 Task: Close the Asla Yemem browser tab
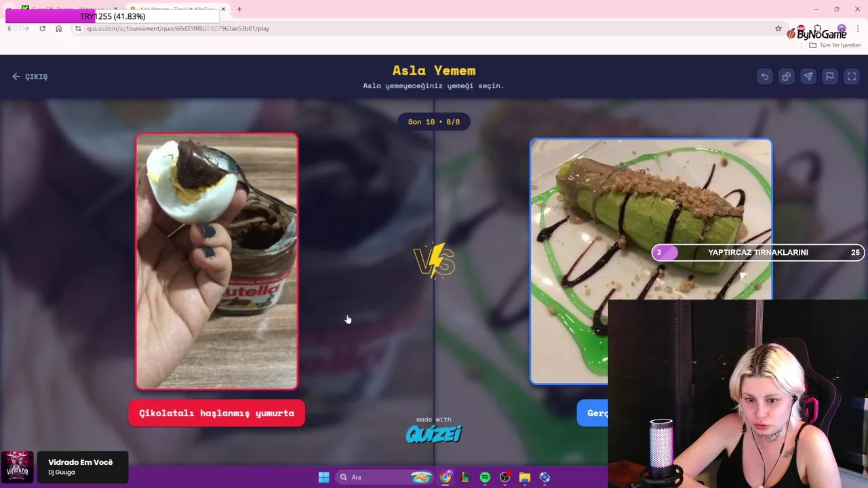point(223,9)
